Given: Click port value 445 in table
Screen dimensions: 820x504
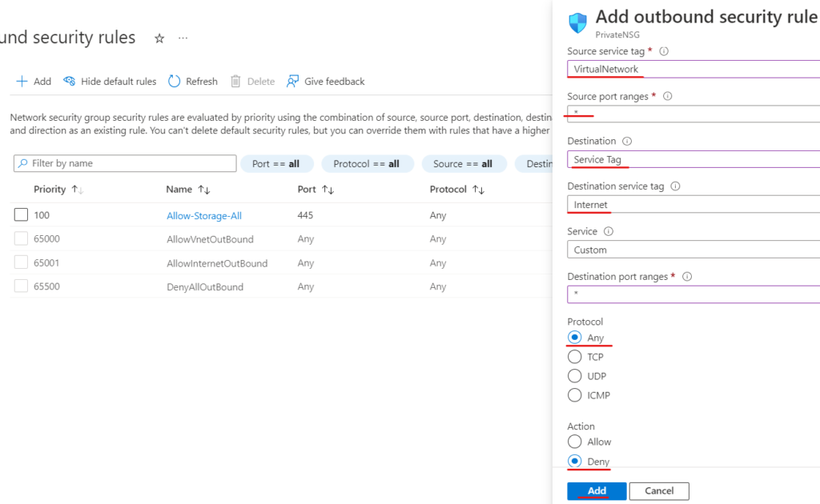Looking at the screenshot, I should 305,215.
